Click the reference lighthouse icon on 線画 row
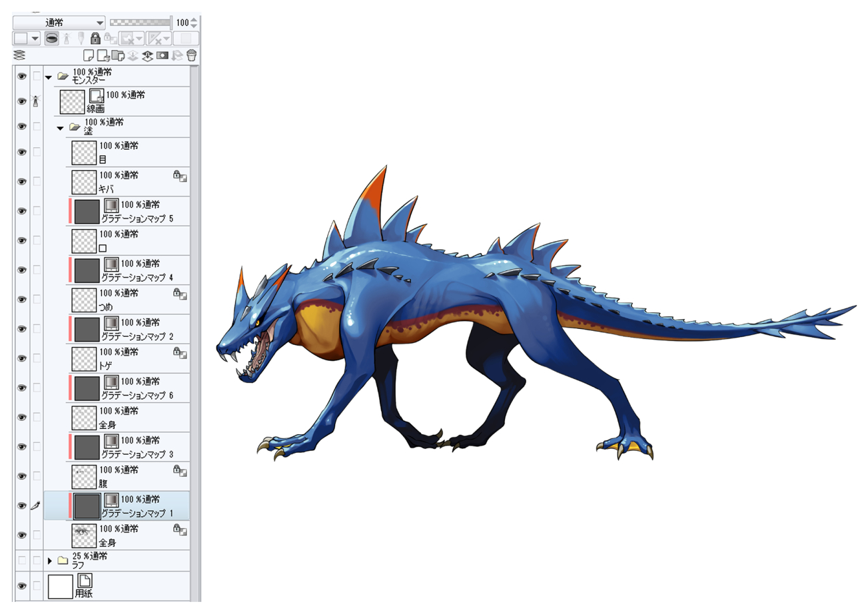The width and height of the screenshot is (866, 616). coord(37,101)
